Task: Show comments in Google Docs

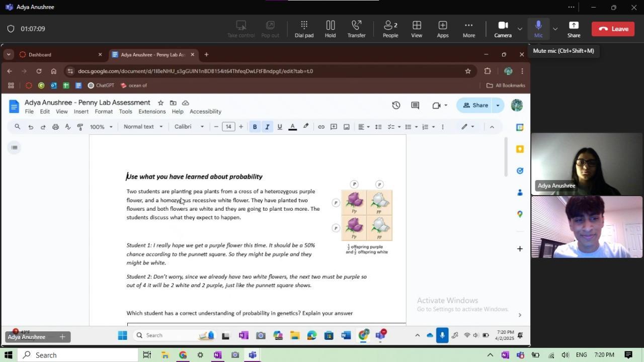Action: (415, 105)
